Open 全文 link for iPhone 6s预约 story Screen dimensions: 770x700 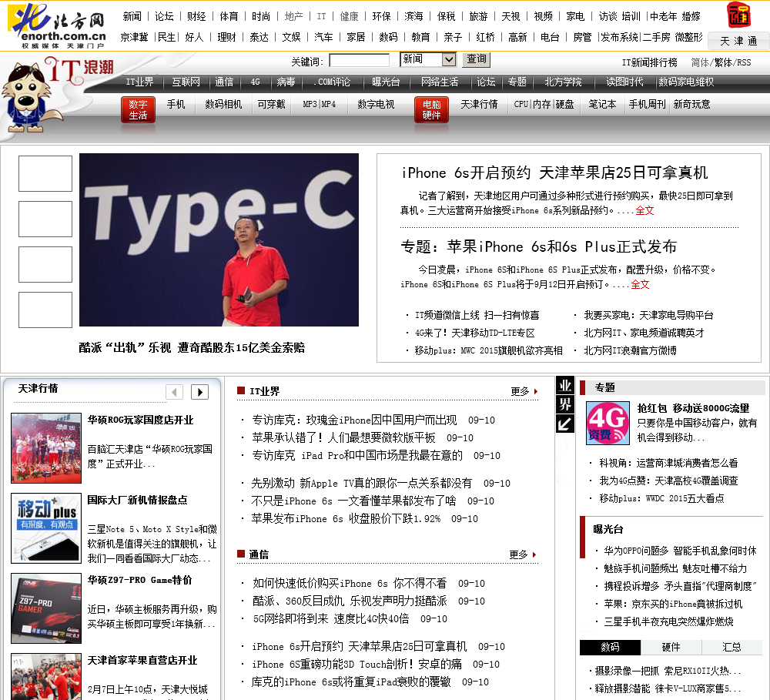[x=644, y=211]
